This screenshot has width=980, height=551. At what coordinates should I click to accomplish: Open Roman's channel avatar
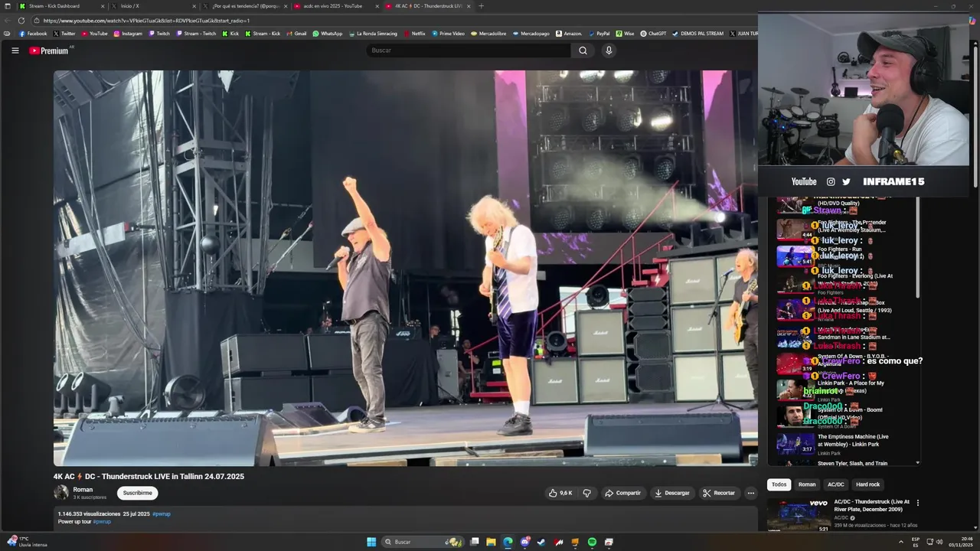tap(61, 493)
